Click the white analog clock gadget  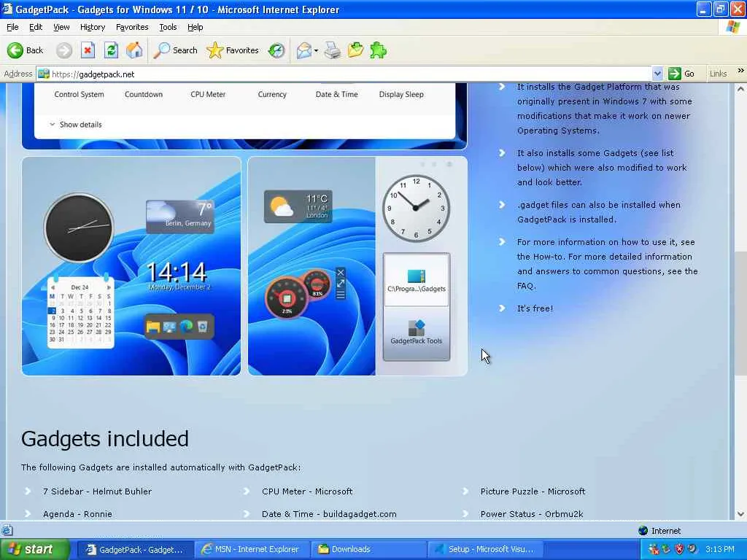point(416,208)
